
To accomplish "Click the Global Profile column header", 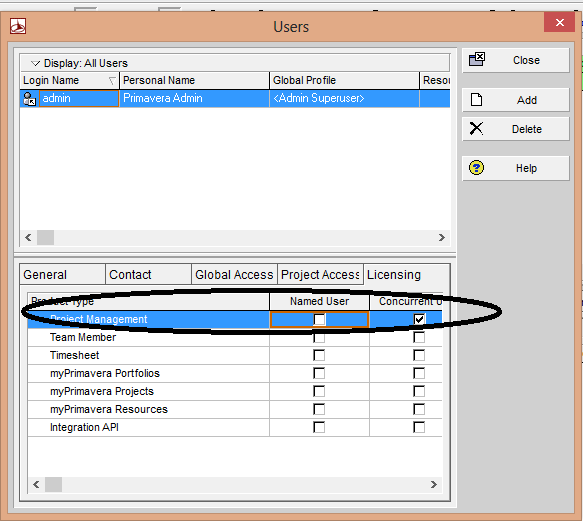I will 344,80.
